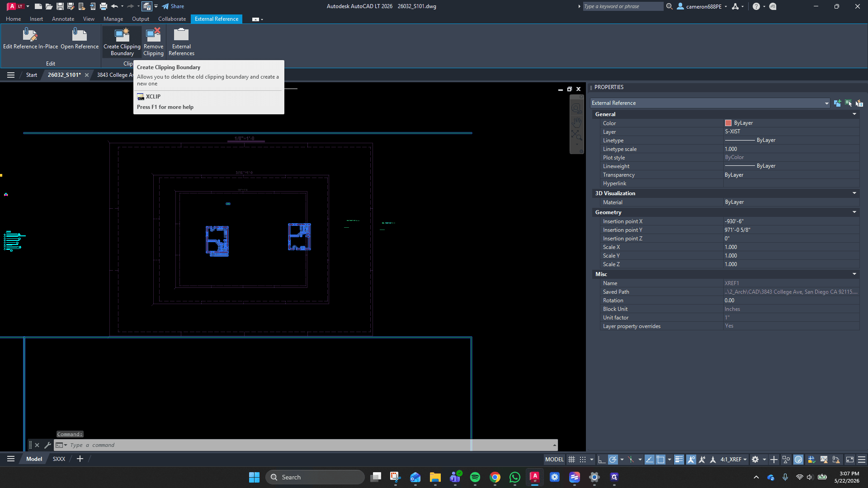Image resolution: width=868 pixels, height=488 pixels.
Task: Add a new layout with plus button
Action: (x=80, y=459)
